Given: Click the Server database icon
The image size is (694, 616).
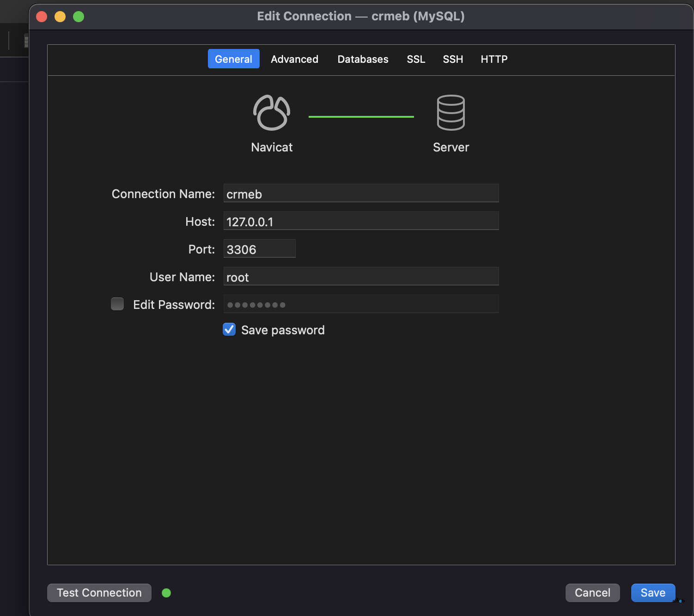Looking at the screenshot, I should [x=451, y=113].
